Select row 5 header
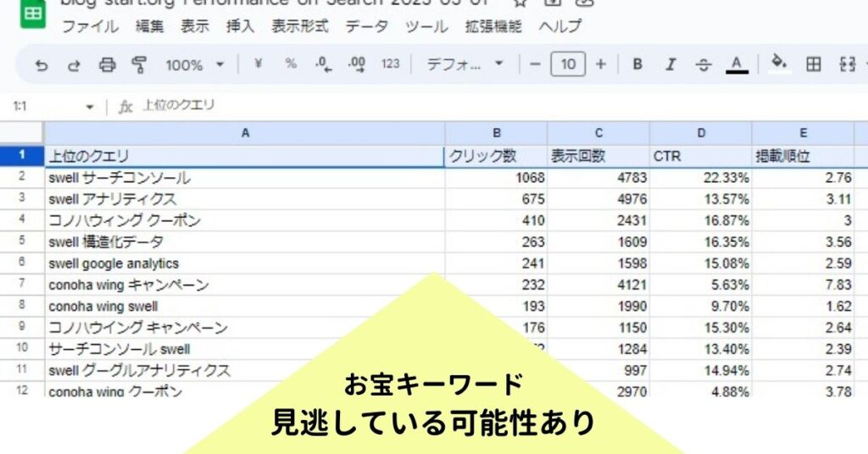This screenshot has width=868, height=454. pyautogui.click(x=21, y=241)
